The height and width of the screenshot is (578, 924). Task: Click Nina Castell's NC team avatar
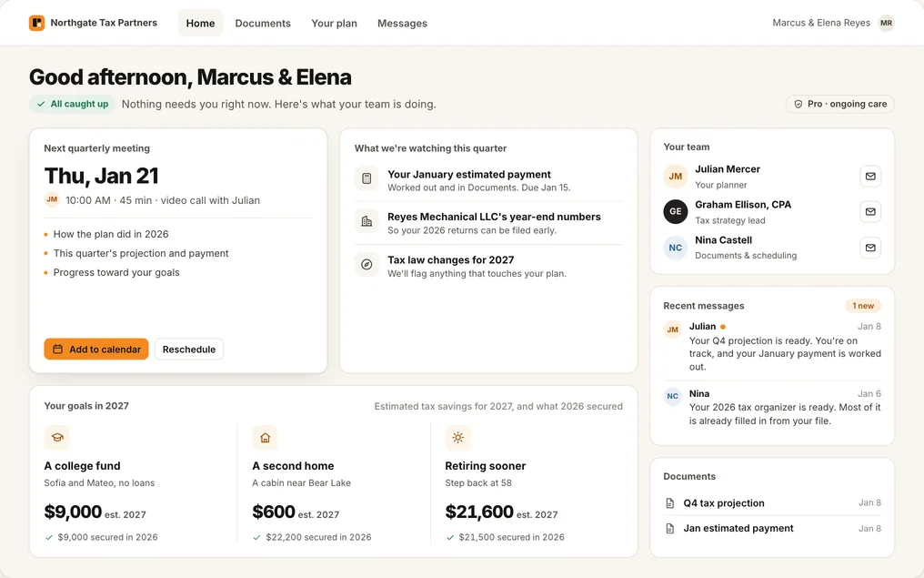tap(676, 248)
